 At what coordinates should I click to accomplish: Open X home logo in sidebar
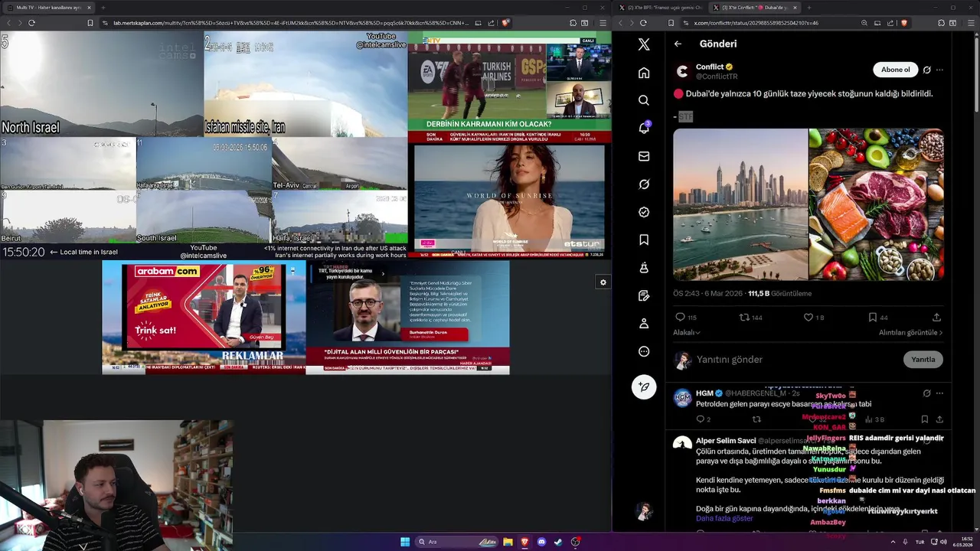644,44
